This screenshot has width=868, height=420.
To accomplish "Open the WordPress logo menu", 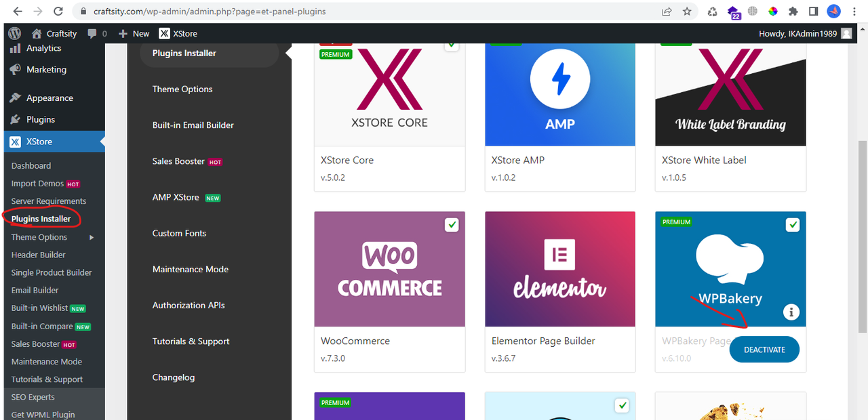I will point(15,33).
